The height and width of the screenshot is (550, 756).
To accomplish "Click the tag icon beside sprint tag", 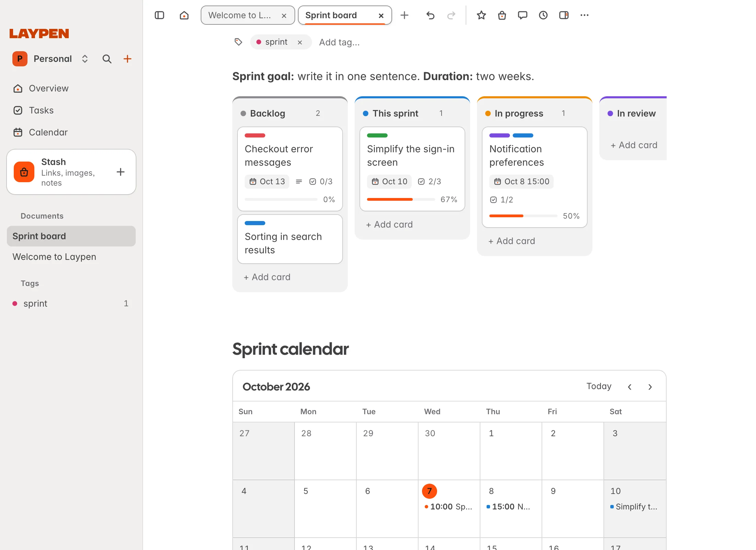I will (x=238, y=42).
